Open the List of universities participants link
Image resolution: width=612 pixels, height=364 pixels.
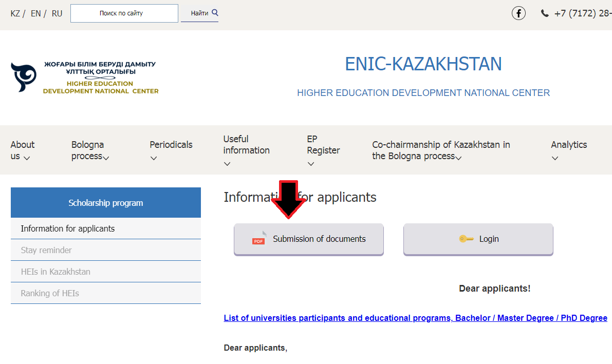coord(415,318)
